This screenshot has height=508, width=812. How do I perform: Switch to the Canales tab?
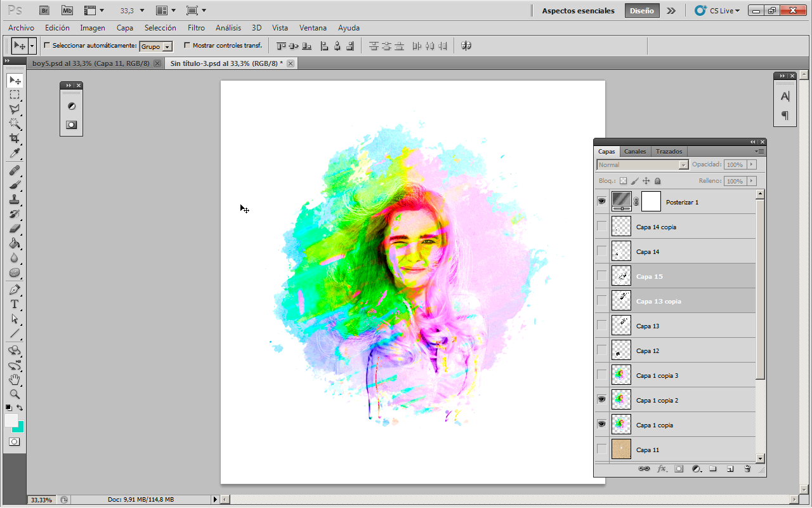point(635,151)
